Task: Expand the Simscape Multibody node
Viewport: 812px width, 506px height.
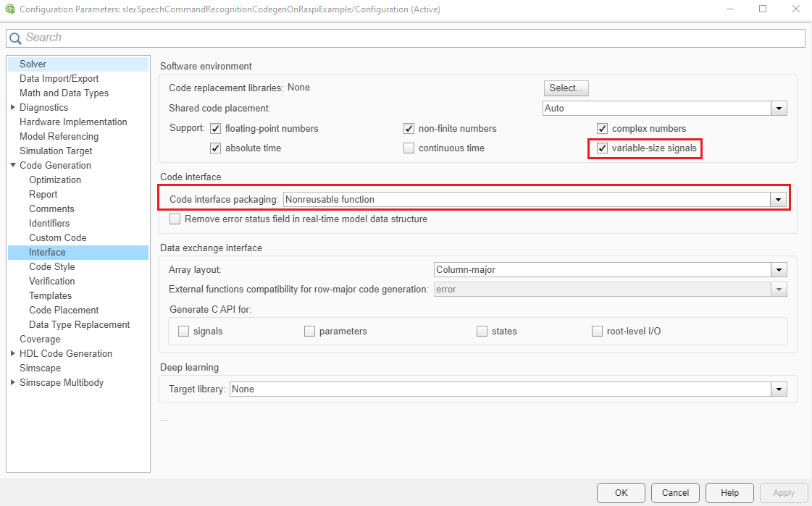Action: pyautogui.click(x=13, y=383)
